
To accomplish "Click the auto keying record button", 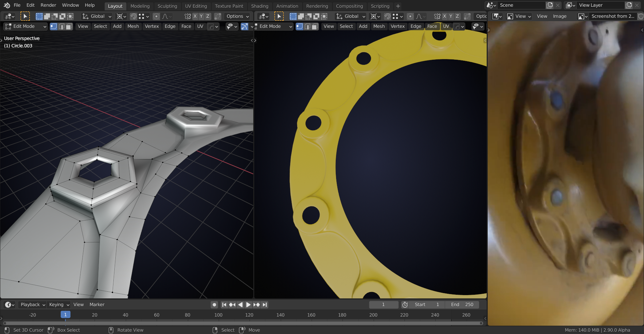I will (x=214, y=305).
